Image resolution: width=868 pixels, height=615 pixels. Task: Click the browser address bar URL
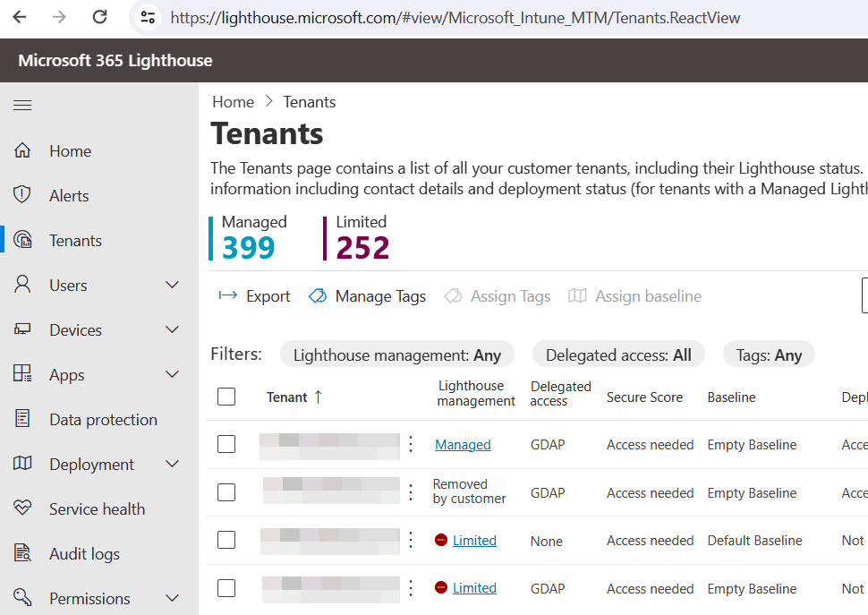(x=455, y=18)
